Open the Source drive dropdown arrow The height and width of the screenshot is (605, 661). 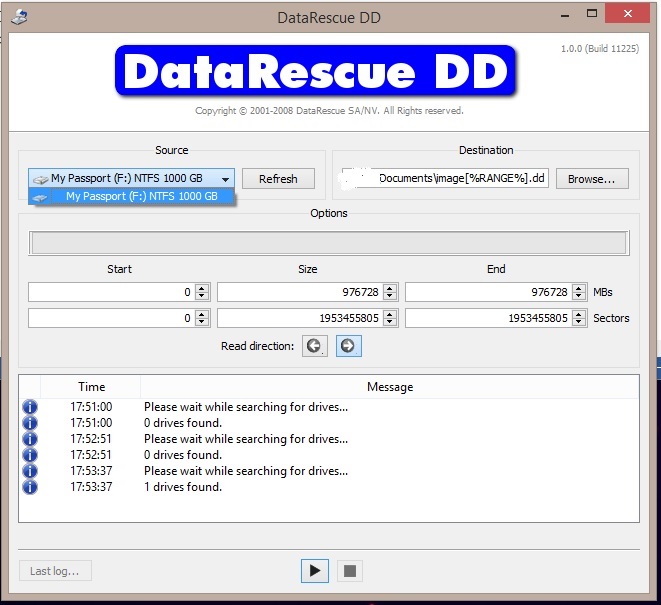tap(226, 179)
